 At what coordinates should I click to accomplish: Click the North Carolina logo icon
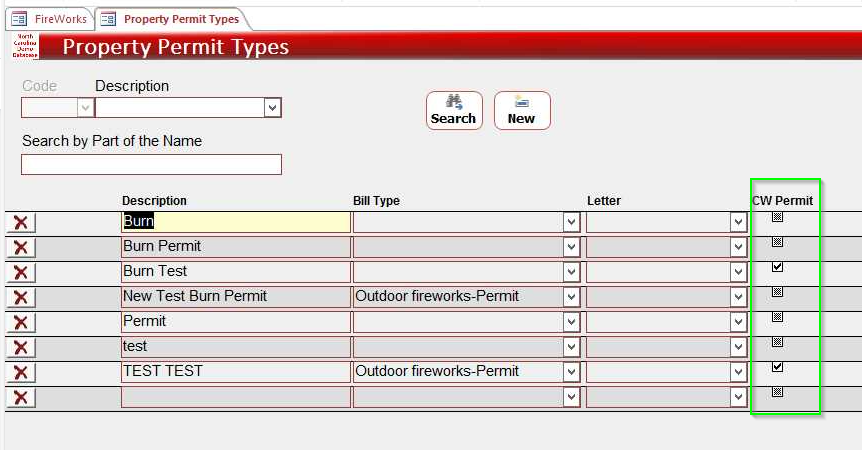[x=26, y=46]
